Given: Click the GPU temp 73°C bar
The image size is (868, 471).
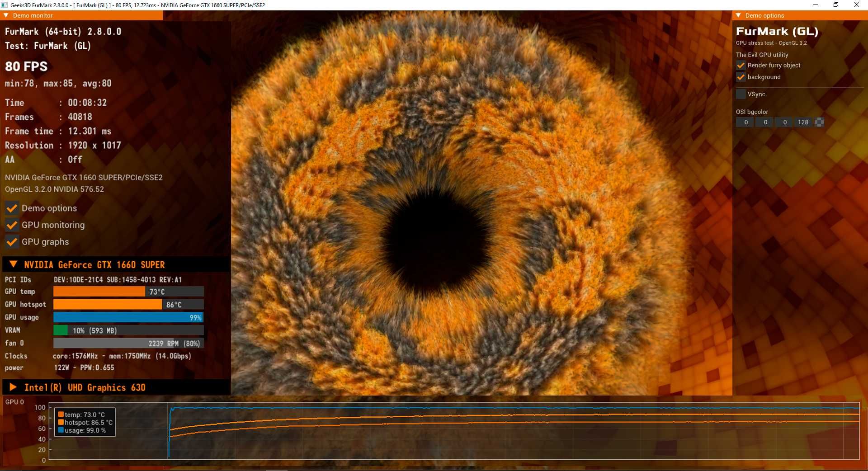Looking at the screenshot, I should click(x=128, y=292).
